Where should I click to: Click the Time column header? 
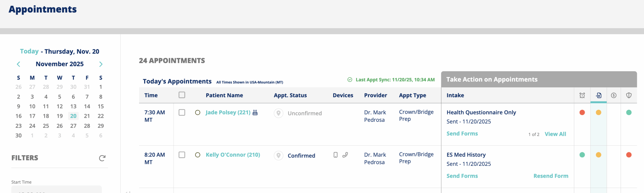pyautogui.click(x=151, y=95)
